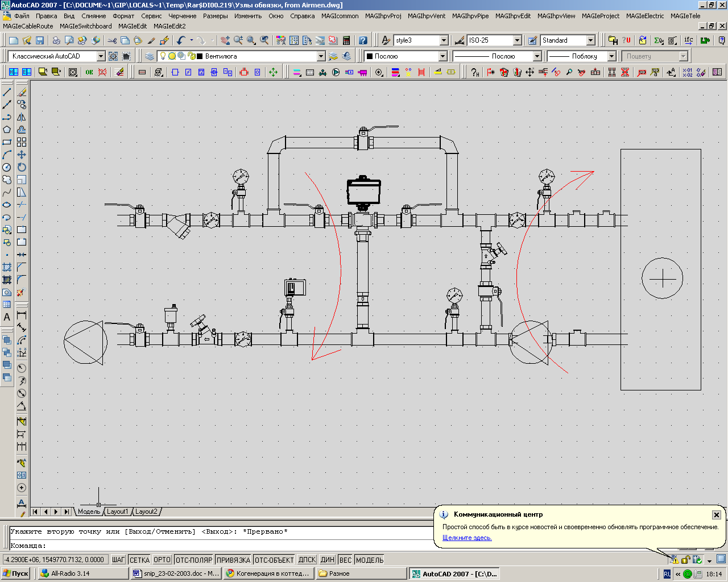The height and width of the screenshot is (582, 728).
Task: Open the Черчение menu
Action: tap(182, 16)
